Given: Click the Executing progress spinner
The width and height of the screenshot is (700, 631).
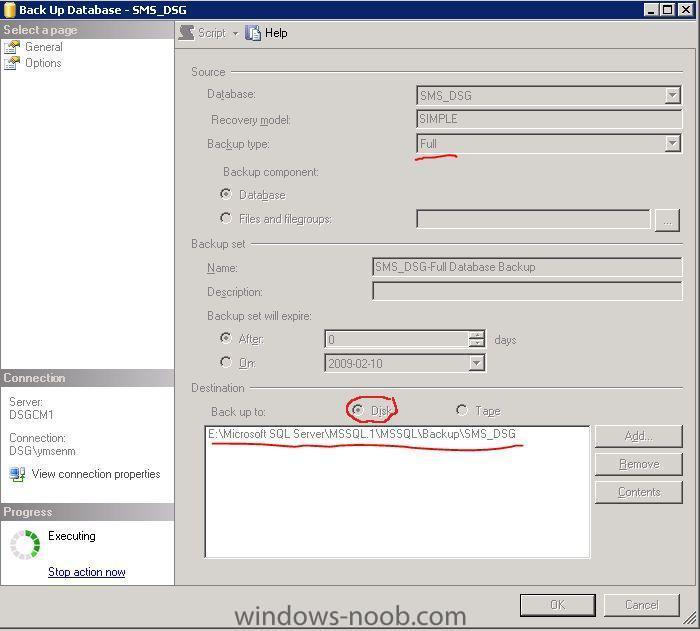Looking at the screenshot, I should tap(25, 544).
